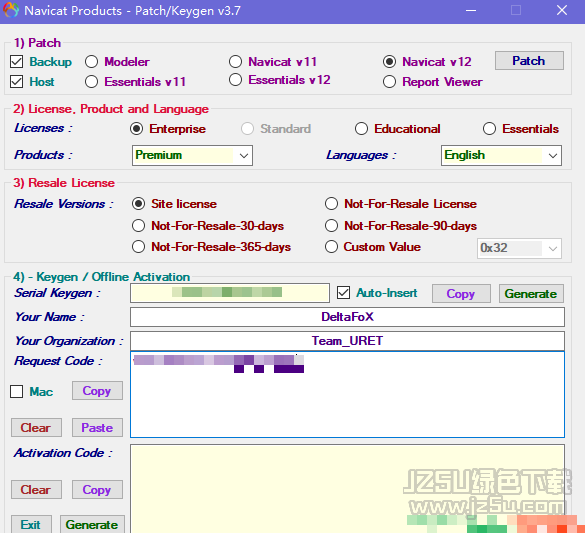585x533 pixels.
Task: Select Not-For-Resale-365-days option
Action: (138, 247)
